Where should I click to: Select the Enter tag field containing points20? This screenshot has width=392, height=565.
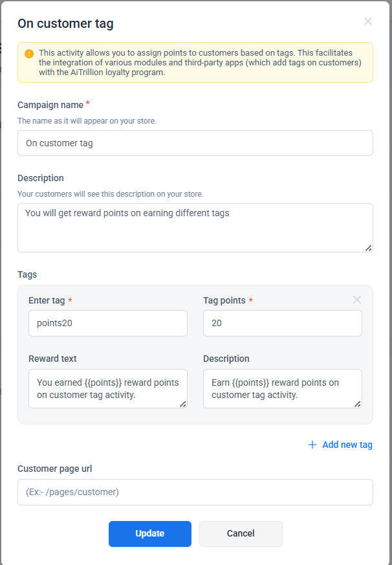click(x=107, y=323)
